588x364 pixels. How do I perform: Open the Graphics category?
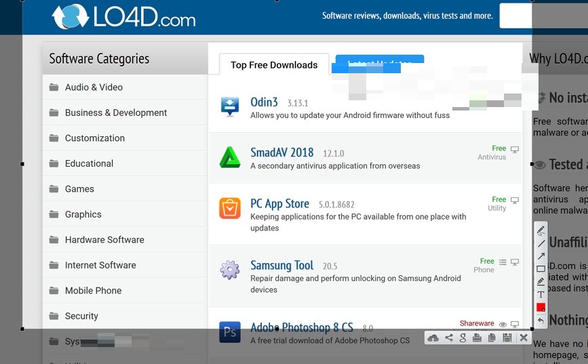tap(83, 214)
